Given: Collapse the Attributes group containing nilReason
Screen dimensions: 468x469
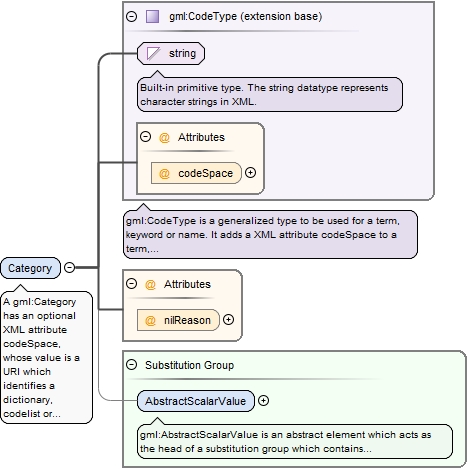Looking at the screenshot, I should click(x=132, y=284).
